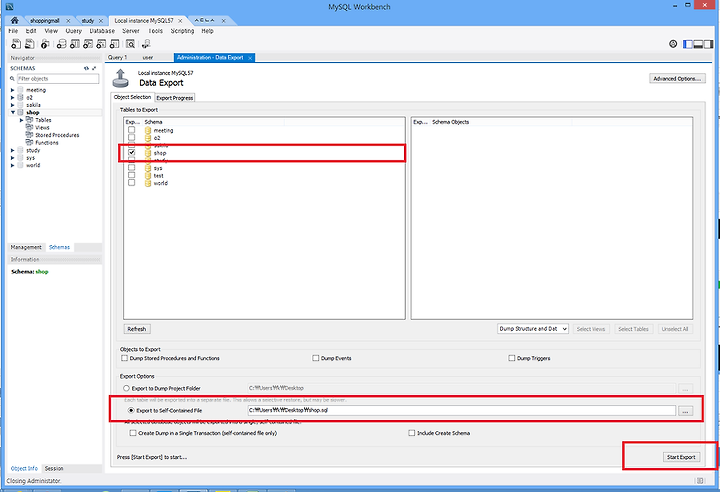Click the refresh schemas icon in Navigator
720x492 pixels.
pyautogui.click(x=86, y=68)
